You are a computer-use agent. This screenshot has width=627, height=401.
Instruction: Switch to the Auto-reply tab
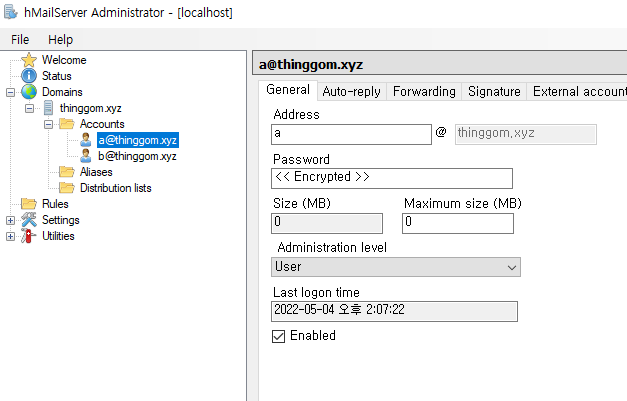tap(351, 92)
